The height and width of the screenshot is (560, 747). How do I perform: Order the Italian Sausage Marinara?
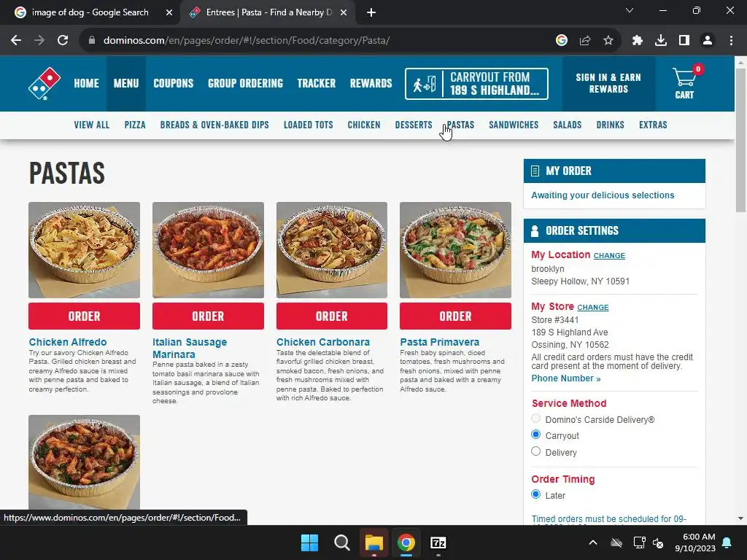point(208,316)
